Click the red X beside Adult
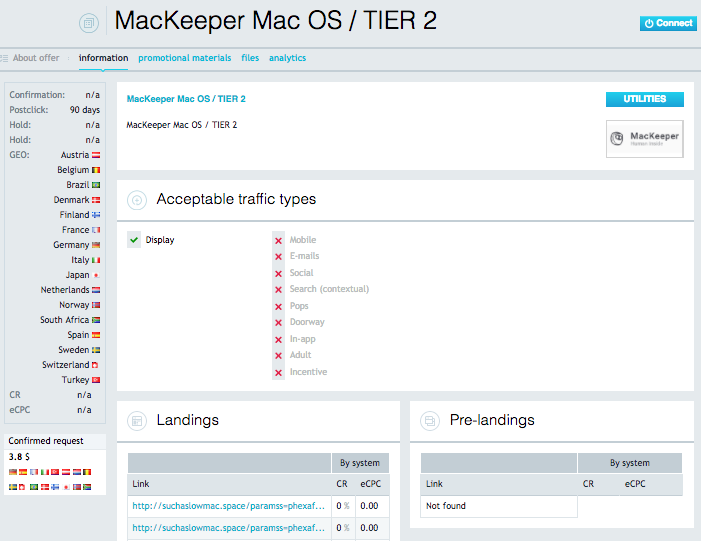This screenshot has height=541, width=701. [278, 356]
